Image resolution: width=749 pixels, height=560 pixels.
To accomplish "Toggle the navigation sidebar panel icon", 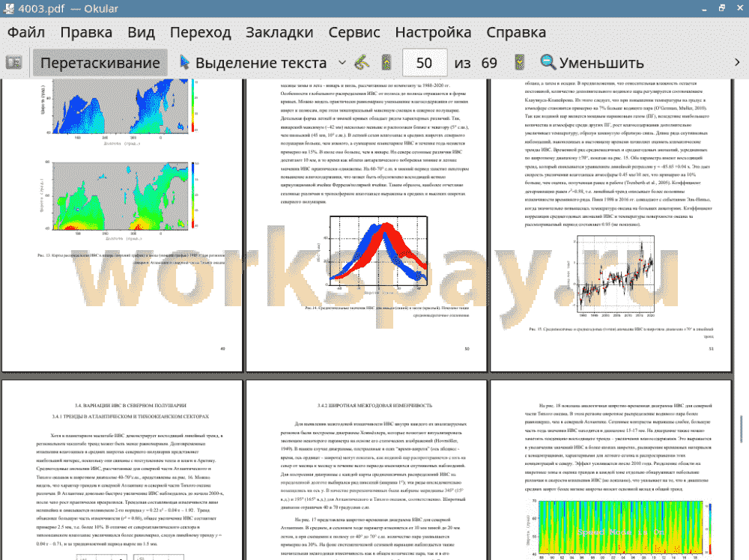I will (13, 63).
